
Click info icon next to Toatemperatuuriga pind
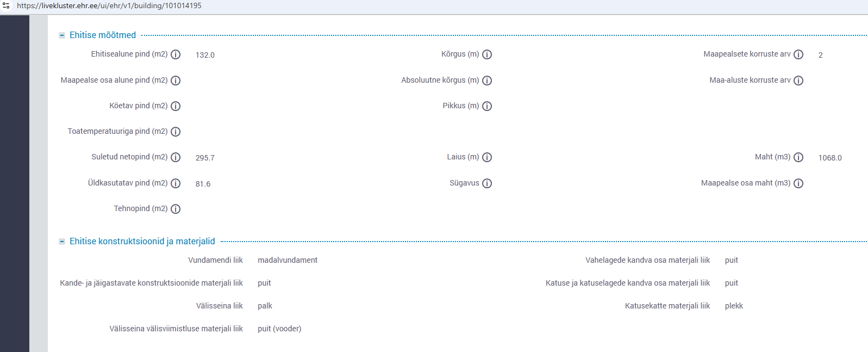pyautogui.click(x=176, y=132)
